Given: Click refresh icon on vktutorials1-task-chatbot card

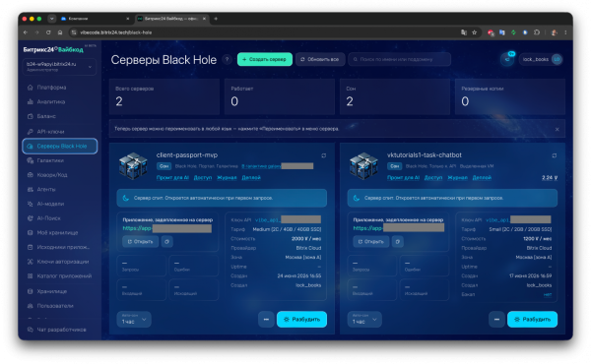Looking at the screenshot, I should pos(554,155).
